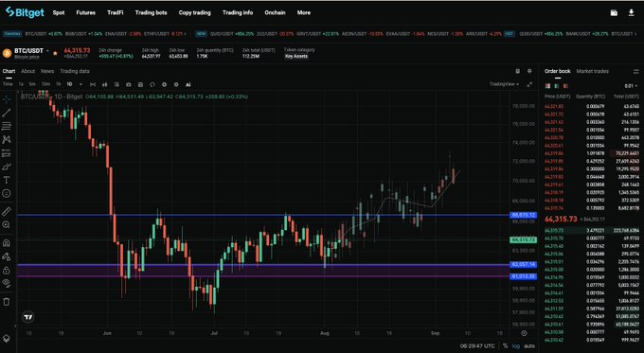The height and width of the screenshot is (353, 644).
Task: Toggle stay in drawing mode
Action: (7, 256)
